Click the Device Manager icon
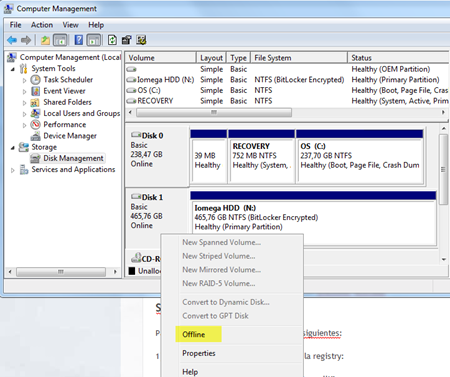The image size is (450, 377). tap(35, 136)
